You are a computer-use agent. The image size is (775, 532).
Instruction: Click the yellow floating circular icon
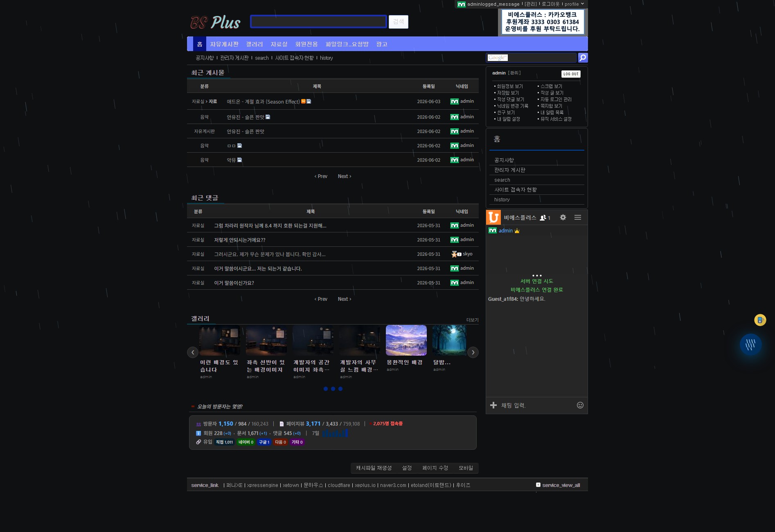pos(760,320)
